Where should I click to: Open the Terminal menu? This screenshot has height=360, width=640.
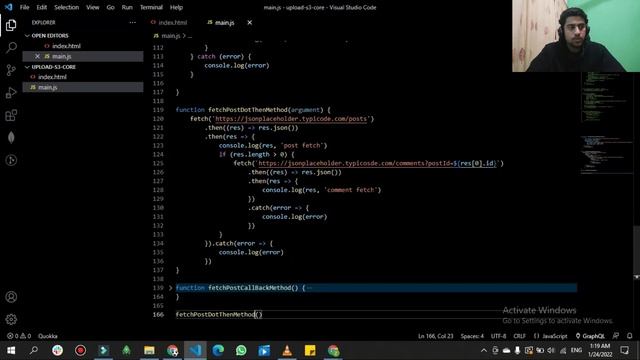click(151, 7)
